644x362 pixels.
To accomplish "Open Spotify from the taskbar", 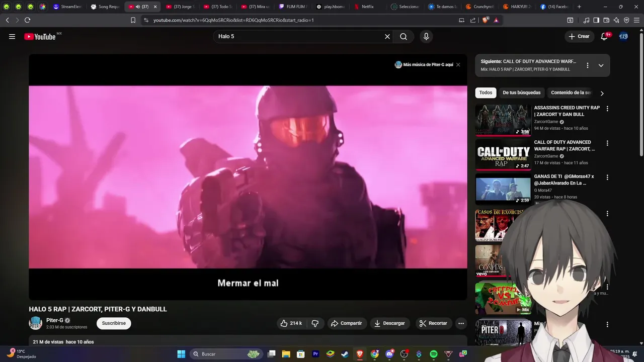I will pos(434,354).
